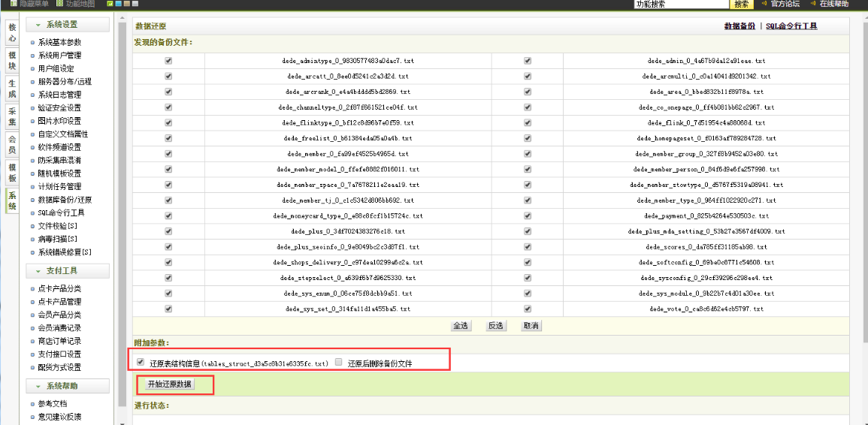Viewport: 868px width, 425px height.
Task: Click bullet icon beside 支付接口设置
Action: point(32,354)
